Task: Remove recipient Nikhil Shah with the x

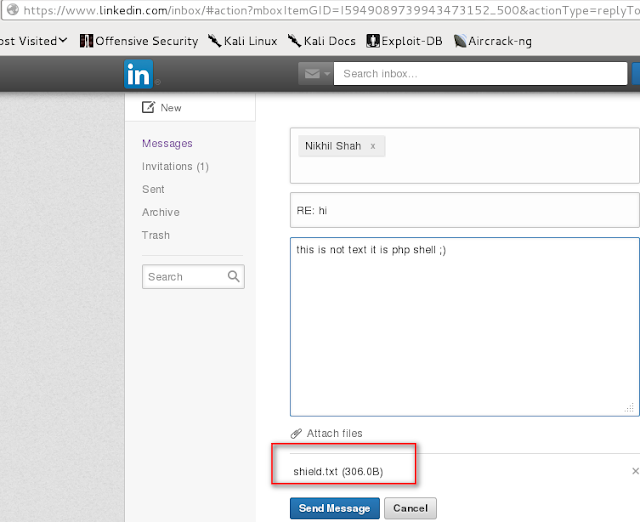Action: click(x=373, y=146)
